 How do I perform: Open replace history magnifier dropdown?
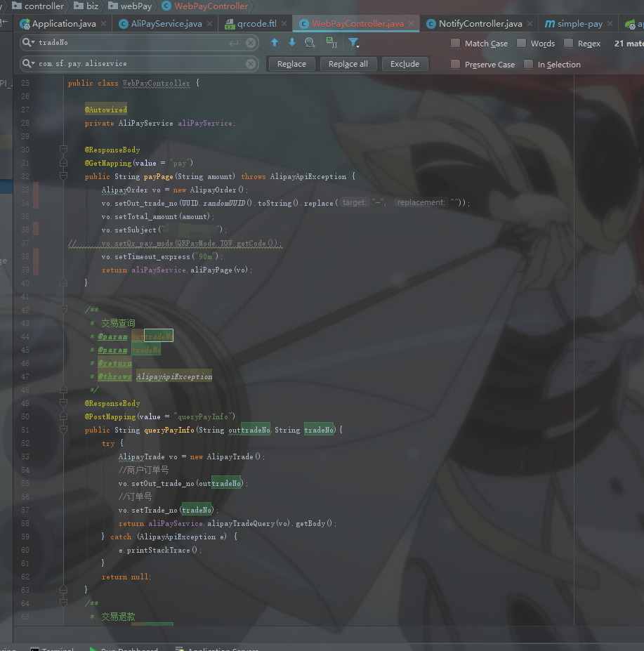(28, 63)
